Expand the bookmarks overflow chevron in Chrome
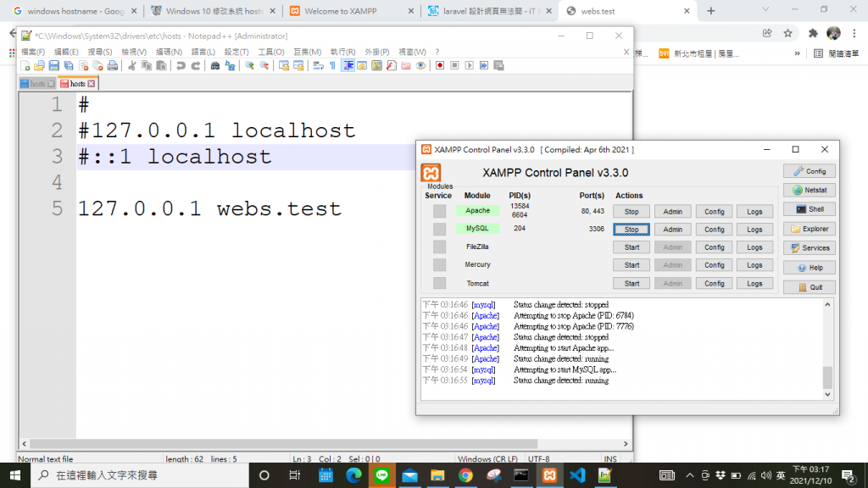 pyautogui.click(x=797, y=53)
